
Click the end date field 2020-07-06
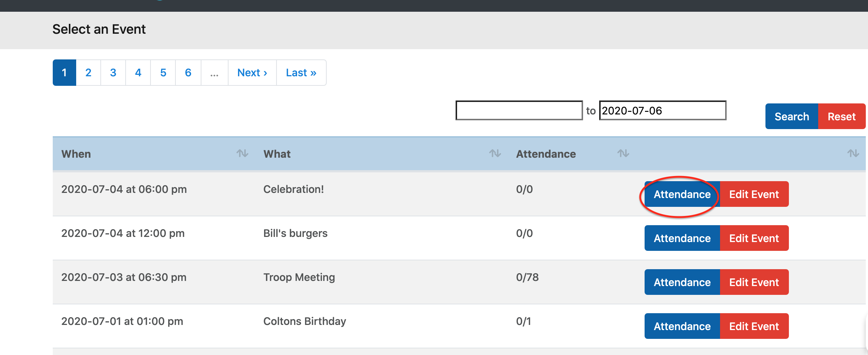point(662,110)
